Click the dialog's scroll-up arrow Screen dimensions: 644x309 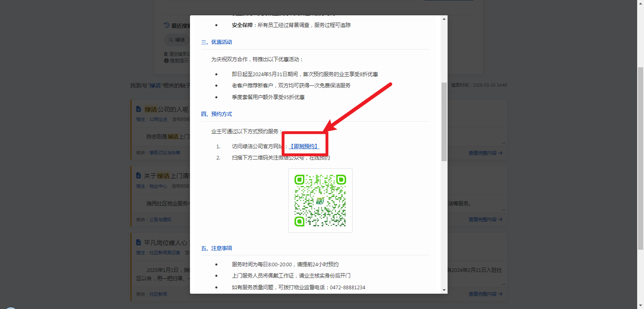pyautogui.click(x=444, y=19)
